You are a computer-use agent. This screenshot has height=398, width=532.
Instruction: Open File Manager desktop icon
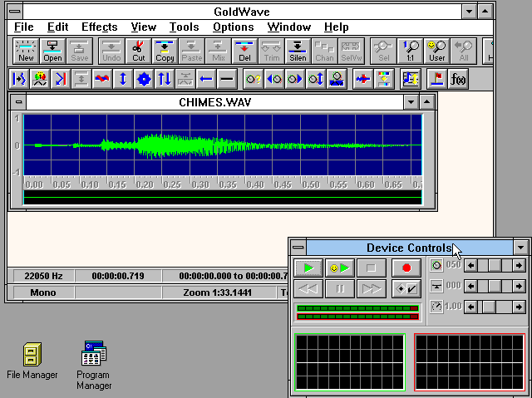(32, 361)
